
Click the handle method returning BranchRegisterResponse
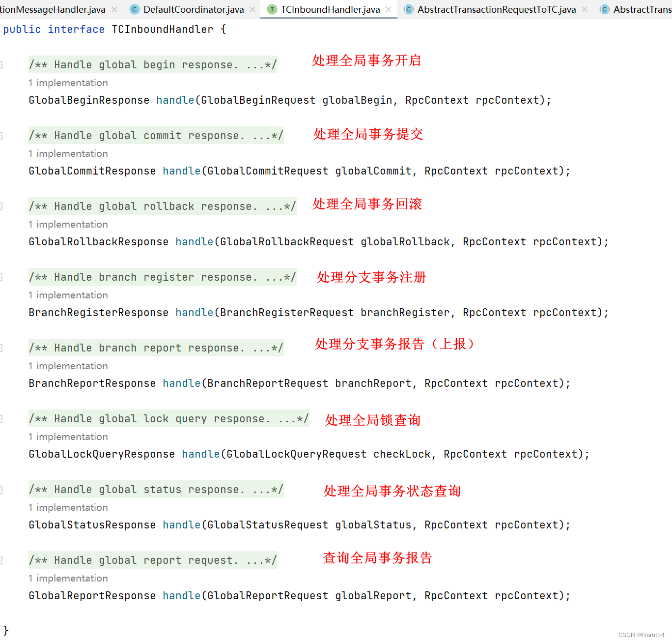tap(195, 313)
